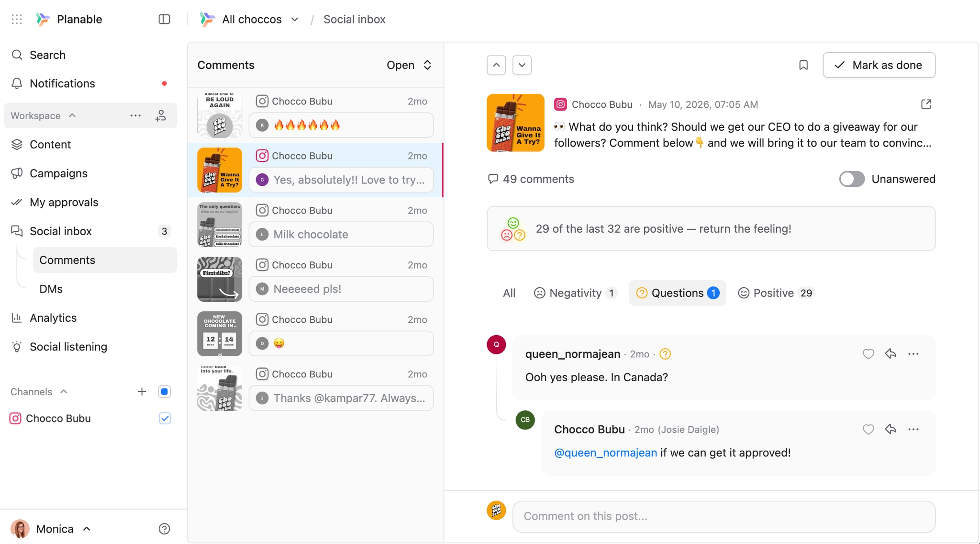This screenshot has height=544, width=980.
Task: Open the Open status filter dropdown
Action: (x=409, y=65)
